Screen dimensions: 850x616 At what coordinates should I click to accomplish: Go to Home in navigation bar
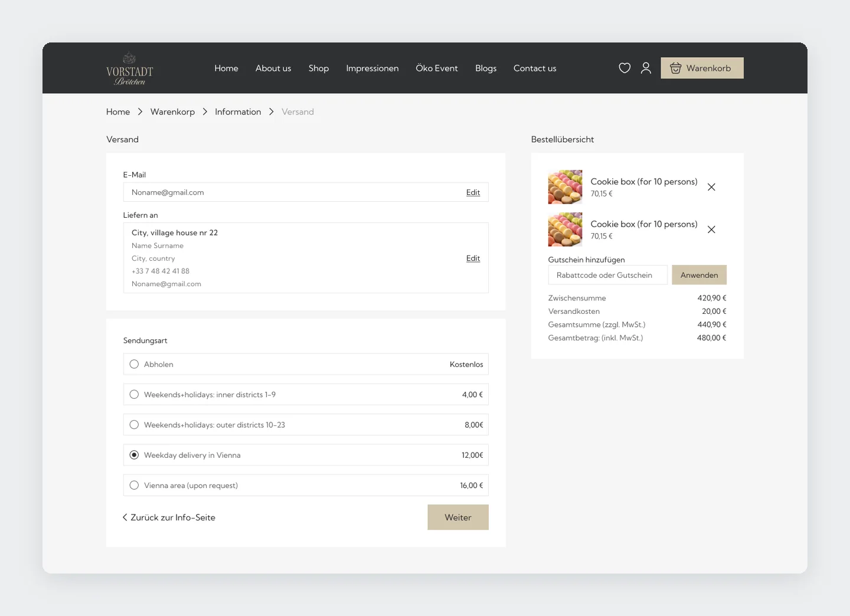[x=226, y=68]
